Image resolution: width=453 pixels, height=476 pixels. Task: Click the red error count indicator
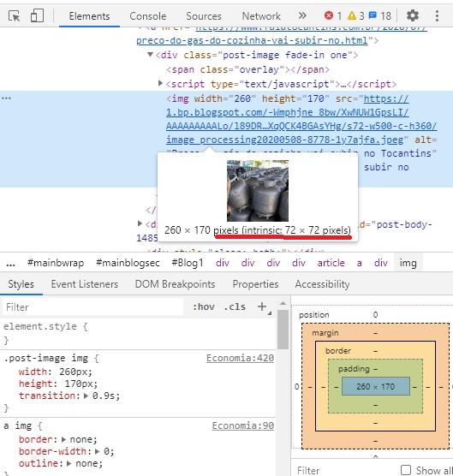pyautogui.click(x=333, y=15)
